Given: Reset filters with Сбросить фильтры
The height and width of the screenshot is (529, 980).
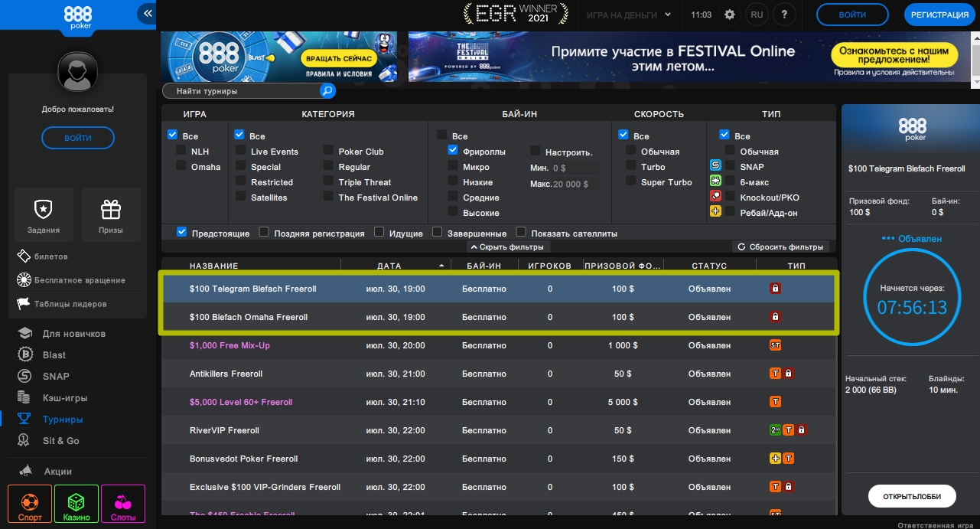Looking at the screenshot, I should coord(781,247).
